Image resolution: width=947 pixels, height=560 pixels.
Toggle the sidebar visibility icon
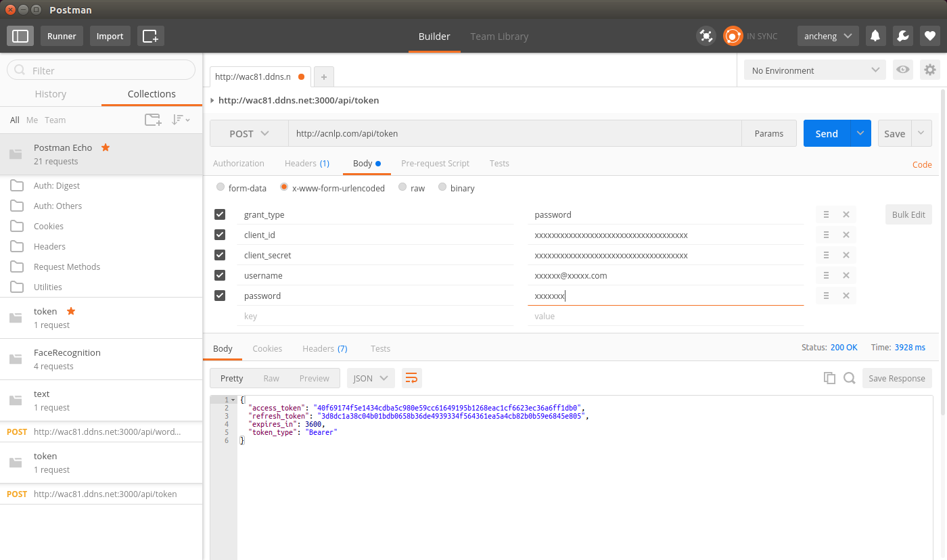click(20, 36)
